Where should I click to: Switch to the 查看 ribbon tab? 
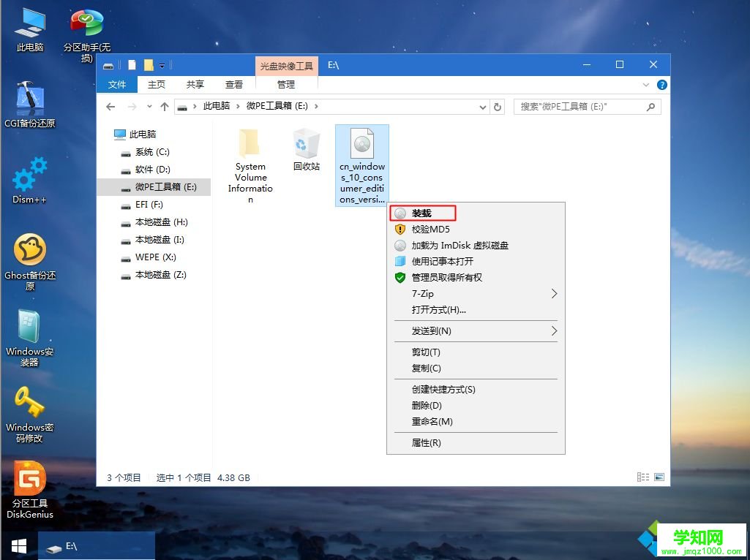pyautogui.click(x=233, y=84)
